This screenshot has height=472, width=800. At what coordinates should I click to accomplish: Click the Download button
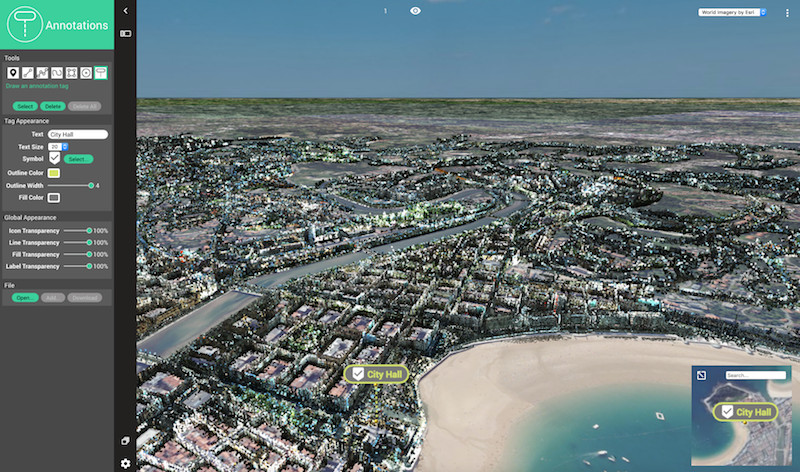[x=85, y=298]
